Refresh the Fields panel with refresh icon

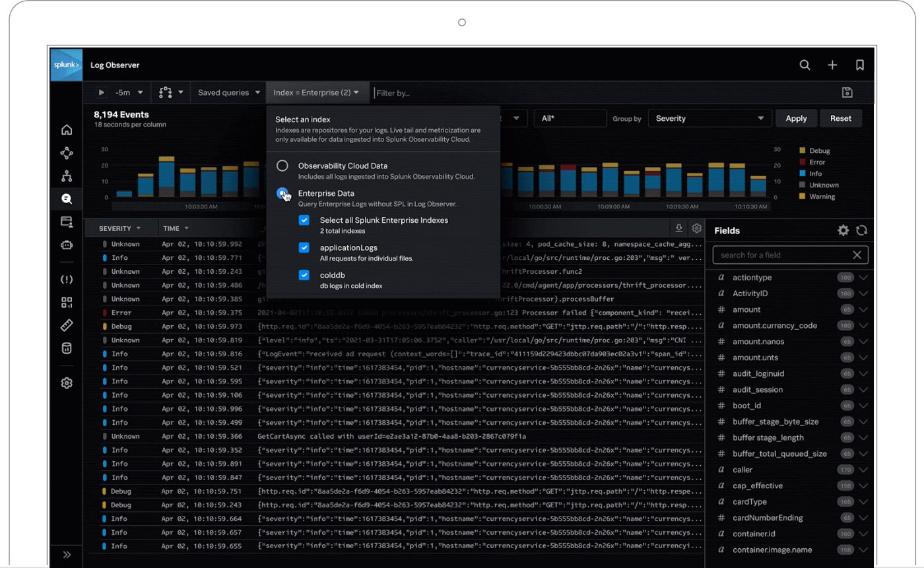click(862, 230)
